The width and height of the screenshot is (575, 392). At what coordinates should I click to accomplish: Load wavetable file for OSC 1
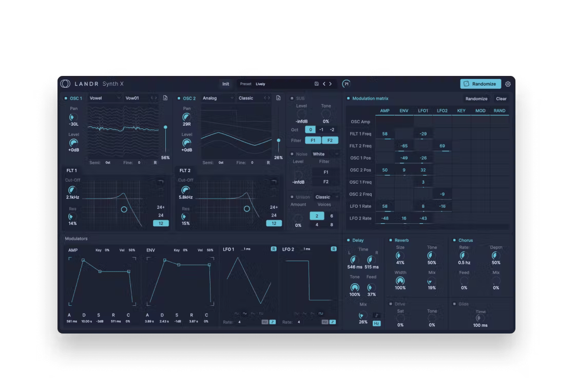click(165, 98)
